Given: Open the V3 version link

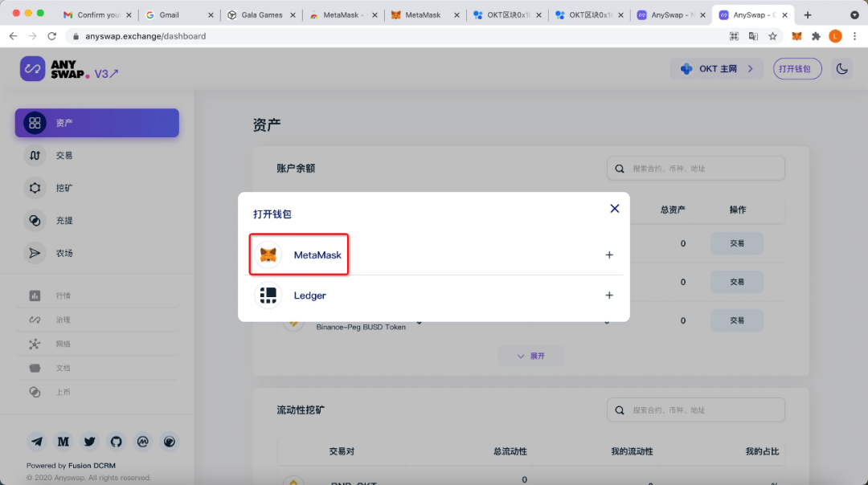Looking at the screenshot, I should tap(106, 74).
